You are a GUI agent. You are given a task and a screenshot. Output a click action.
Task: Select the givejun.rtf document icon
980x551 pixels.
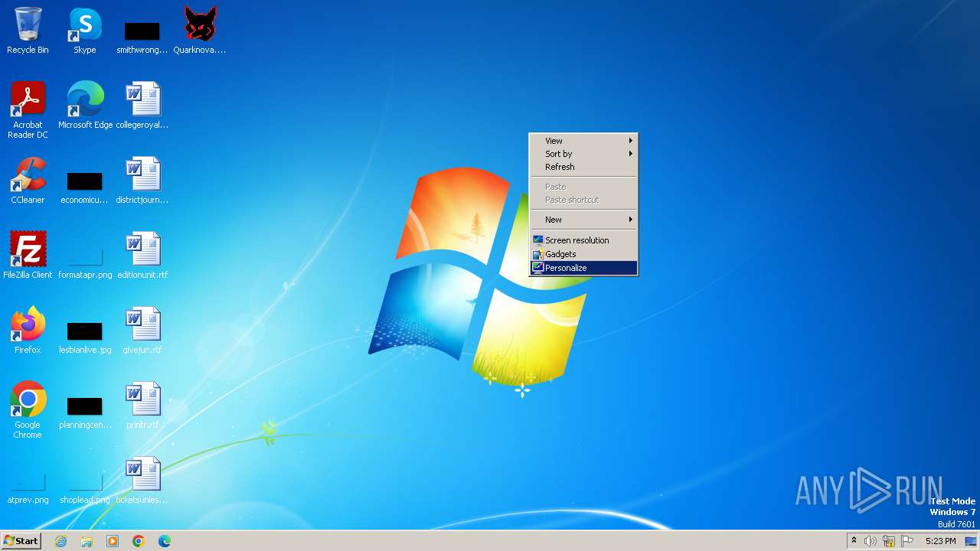[142, 331]
